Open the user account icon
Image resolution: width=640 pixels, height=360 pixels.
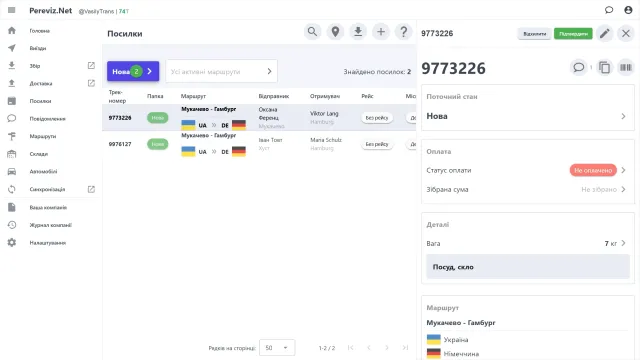628,10
